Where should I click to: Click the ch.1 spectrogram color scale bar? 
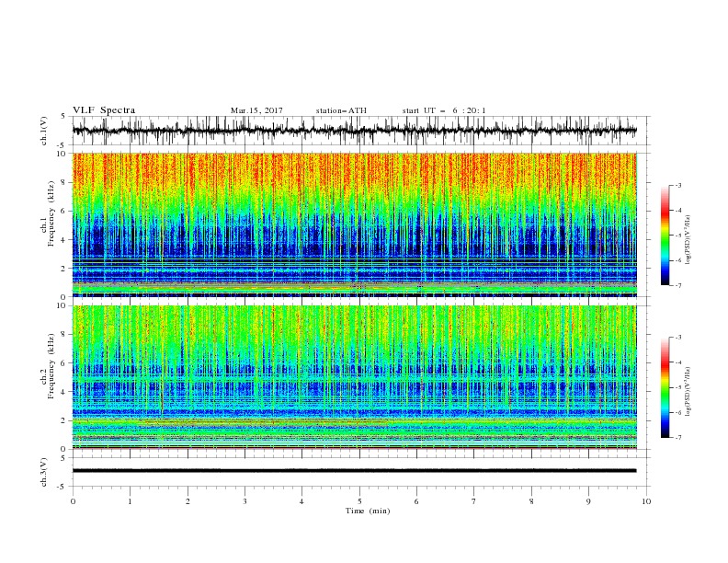[665, 236]
